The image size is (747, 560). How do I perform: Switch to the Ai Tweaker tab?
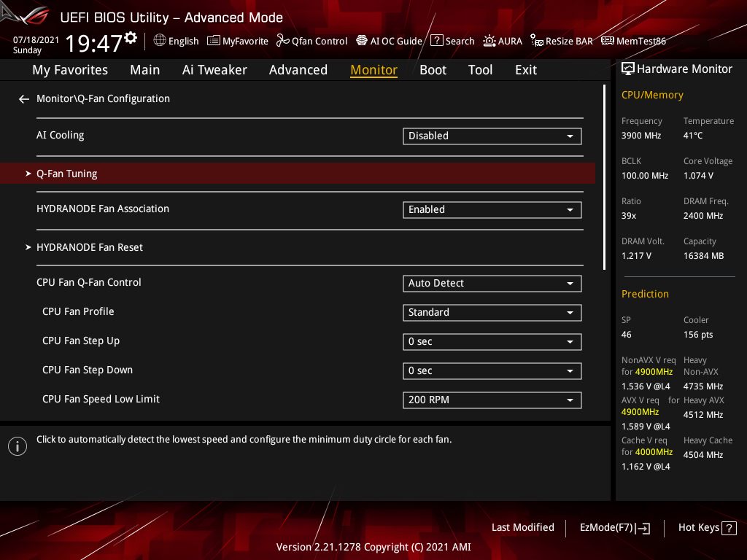click(x=214, y=69)
